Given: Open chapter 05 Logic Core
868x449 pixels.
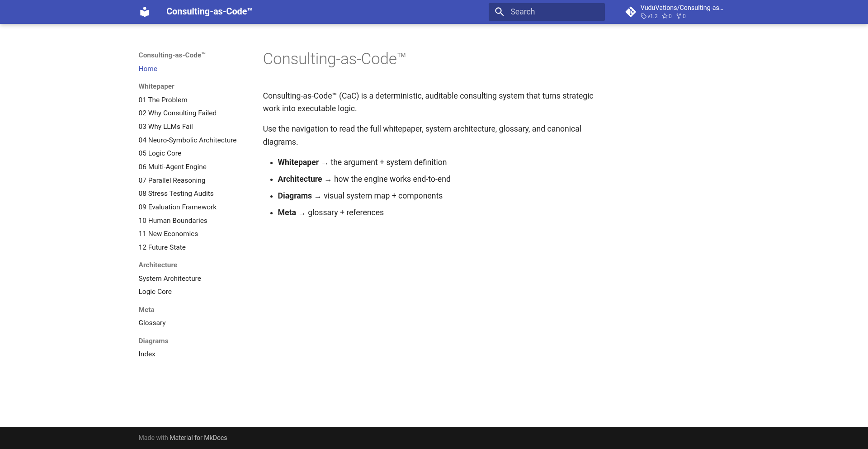Looking at the screenshot, I should 160,153.
